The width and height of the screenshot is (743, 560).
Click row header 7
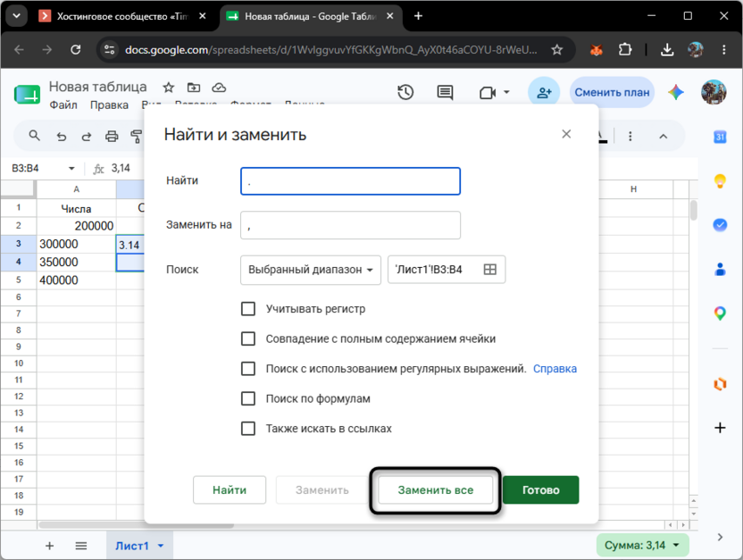click(x=19, y=313)
